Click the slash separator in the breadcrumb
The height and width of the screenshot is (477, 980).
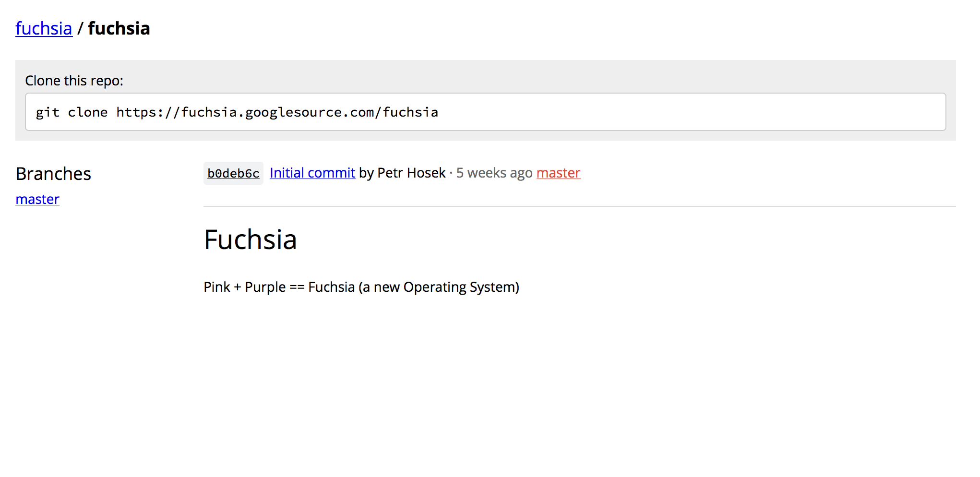[80, 29]
